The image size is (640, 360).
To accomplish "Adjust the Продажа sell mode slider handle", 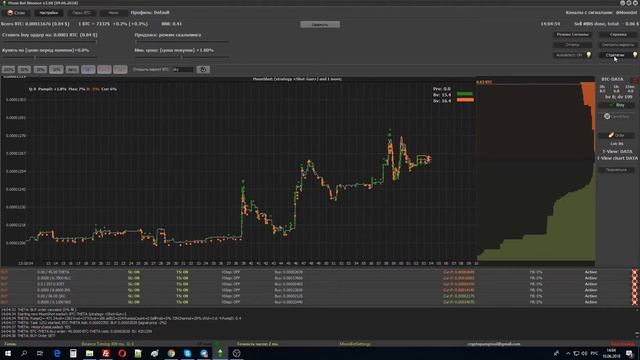I will click(137, 42).
